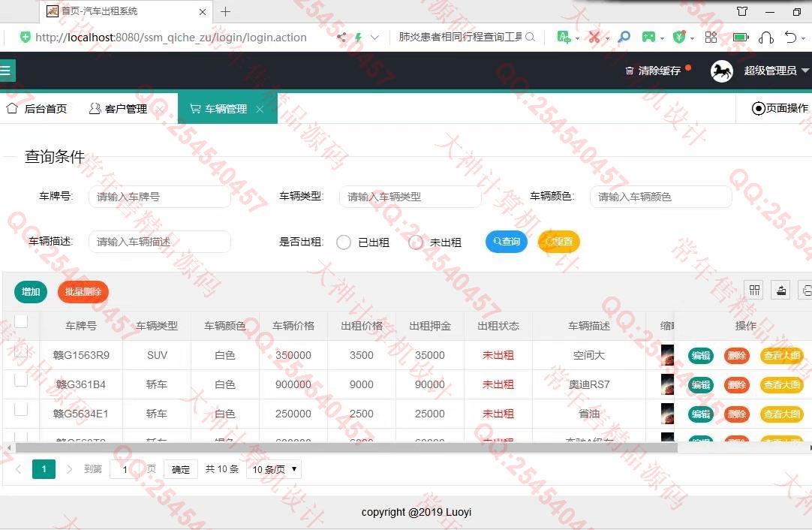Check the row checkbox for 赣G361B4
812x530 pixels.
(x=21, y=380)
